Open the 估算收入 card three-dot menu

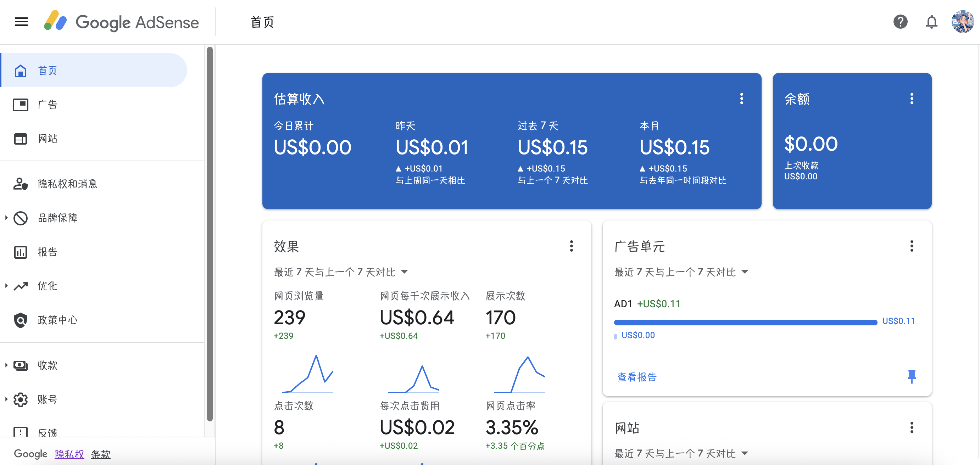pyautogui.click(x=741, y=99)
